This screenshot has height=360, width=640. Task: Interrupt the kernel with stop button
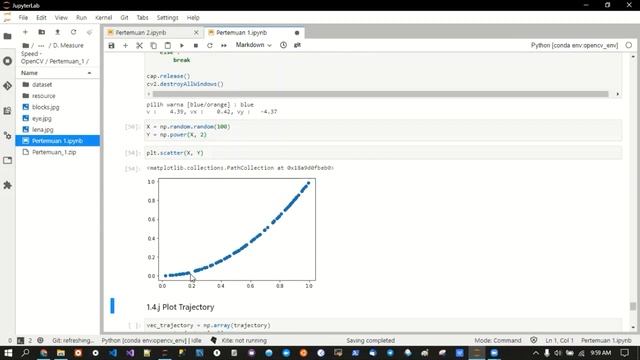tap(196, 45)
